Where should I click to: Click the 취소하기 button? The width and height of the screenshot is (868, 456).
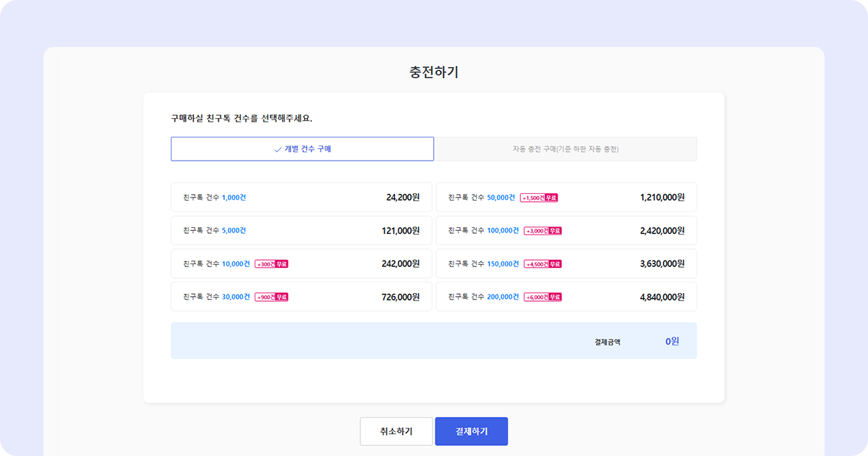(x=396, y=431)
